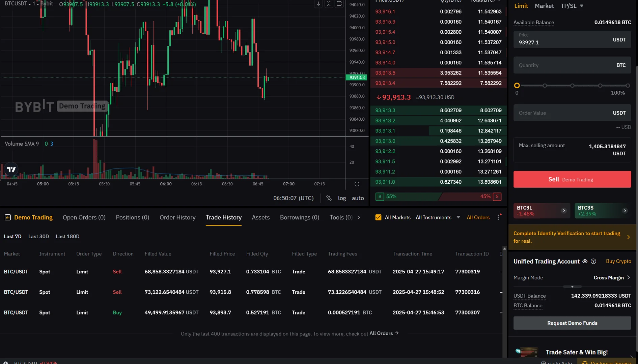Toggle the All Markets checkbox
This screenshot has width=638, height=364.
pos(378,217)
